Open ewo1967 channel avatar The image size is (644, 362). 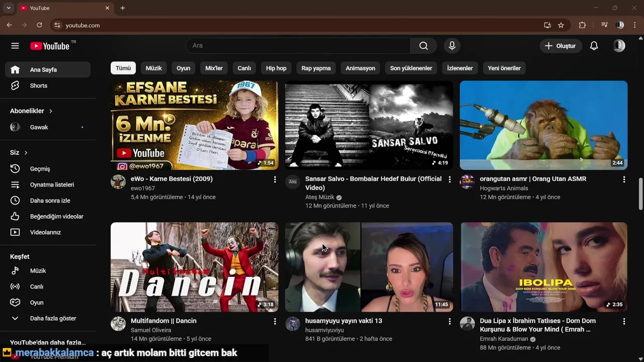[118, 182]
